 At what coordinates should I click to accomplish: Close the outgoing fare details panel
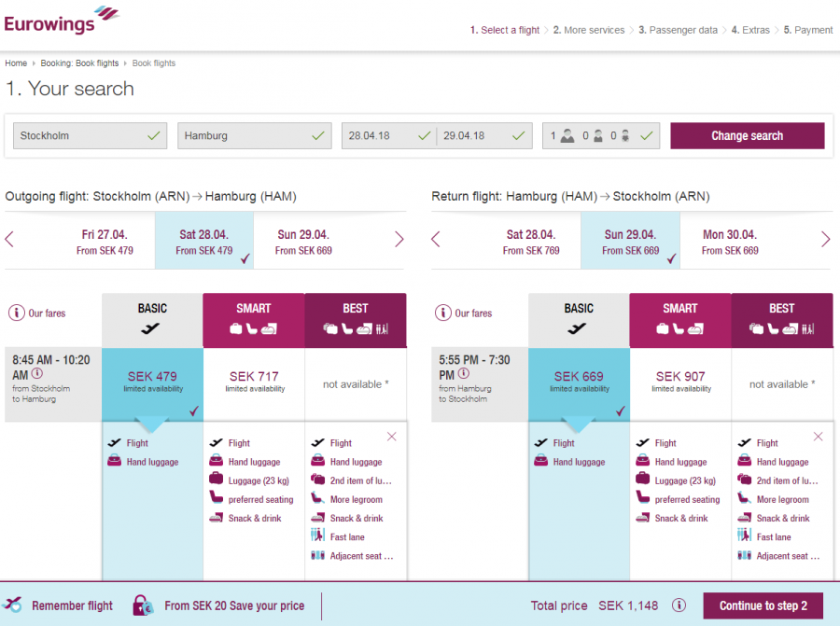tap(392, 437)
